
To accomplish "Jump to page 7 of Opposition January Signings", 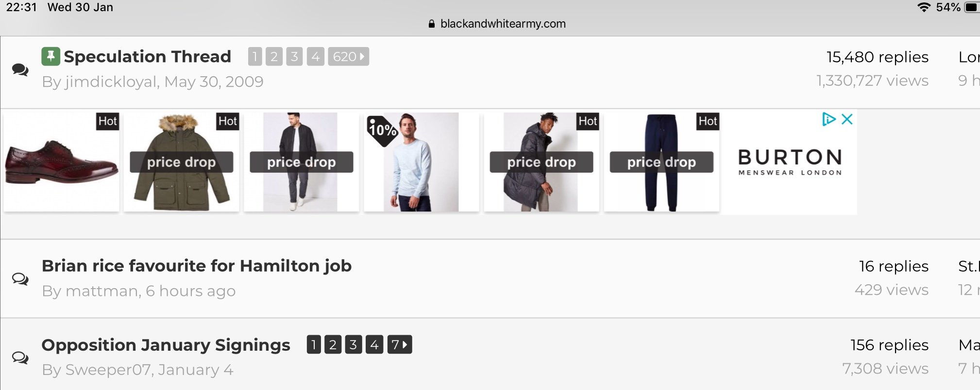I will tap(399, 345).
